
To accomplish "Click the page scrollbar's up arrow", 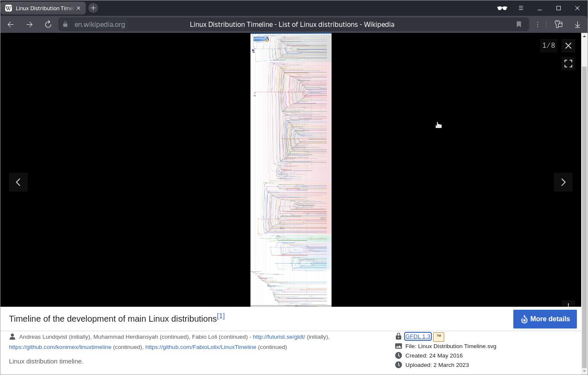I will point(585,36).
